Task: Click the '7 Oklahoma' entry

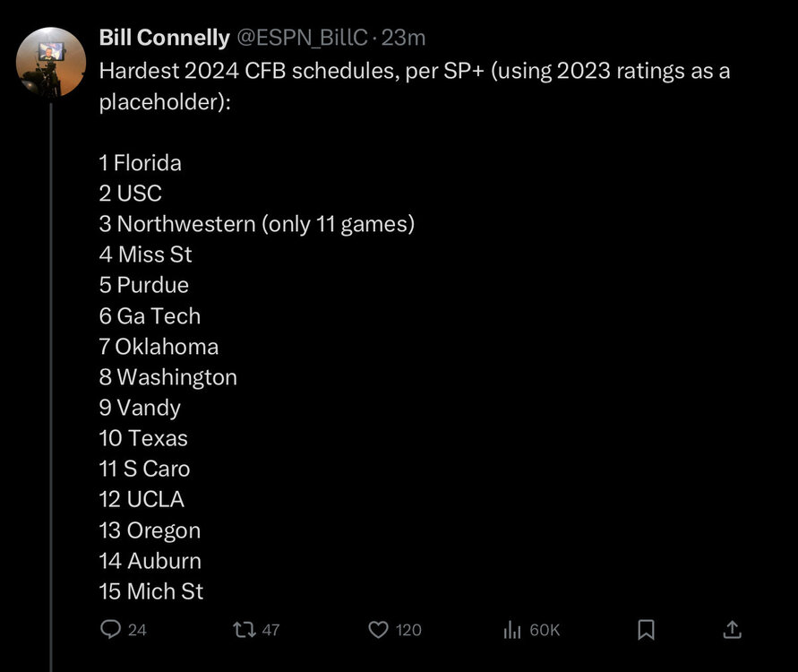Action: tap(159, 346)
